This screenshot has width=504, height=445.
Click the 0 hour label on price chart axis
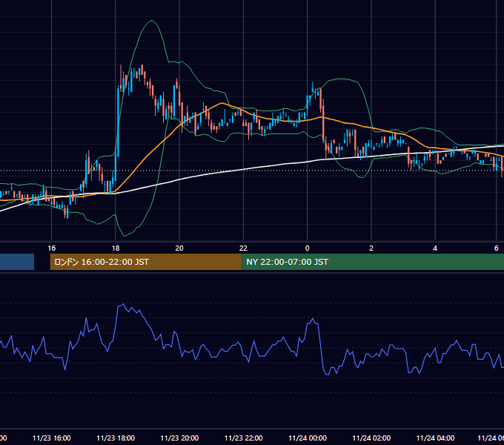point(308,248)
